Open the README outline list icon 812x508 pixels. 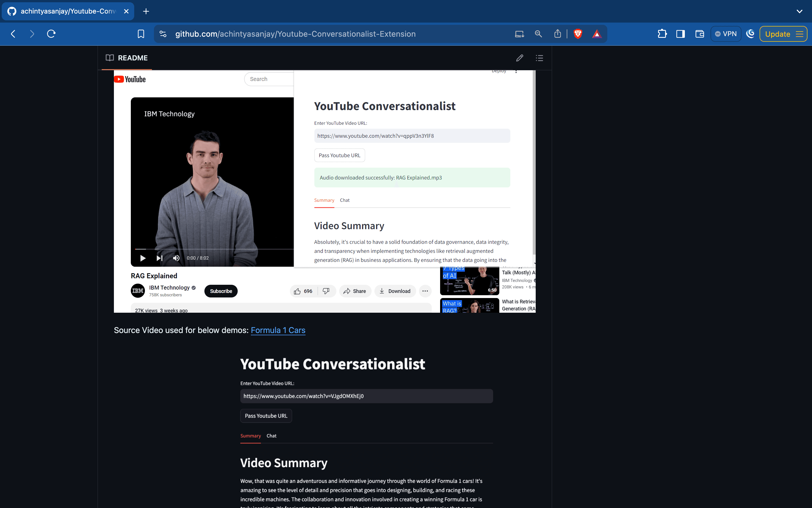(x=539, y=58)
